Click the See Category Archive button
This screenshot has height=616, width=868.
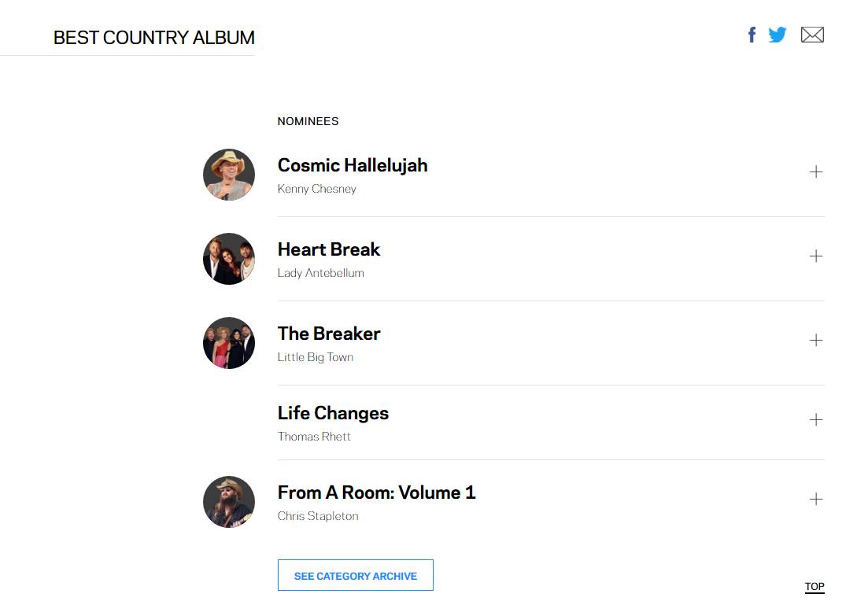356,576
